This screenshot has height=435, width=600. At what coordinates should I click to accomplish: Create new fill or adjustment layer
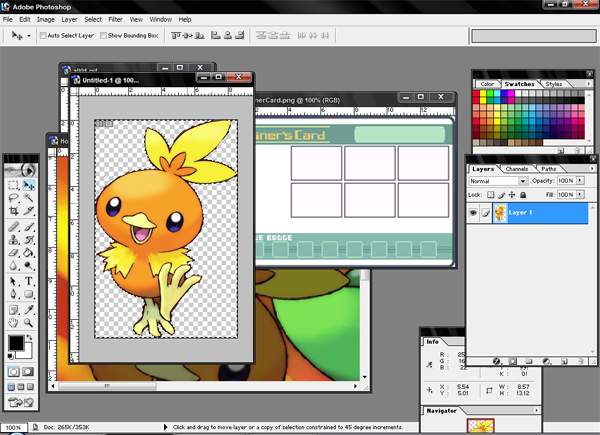546,361
